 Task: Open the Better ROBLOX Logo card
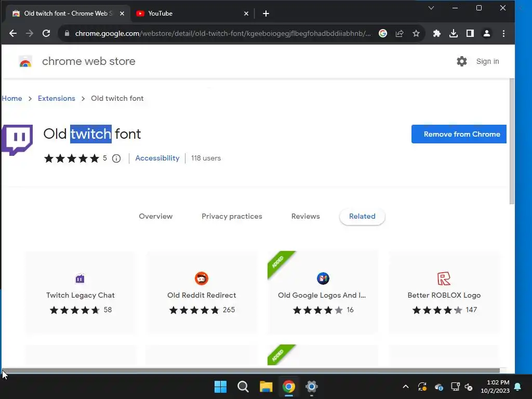pyautogui.click(x=444, y=293)
